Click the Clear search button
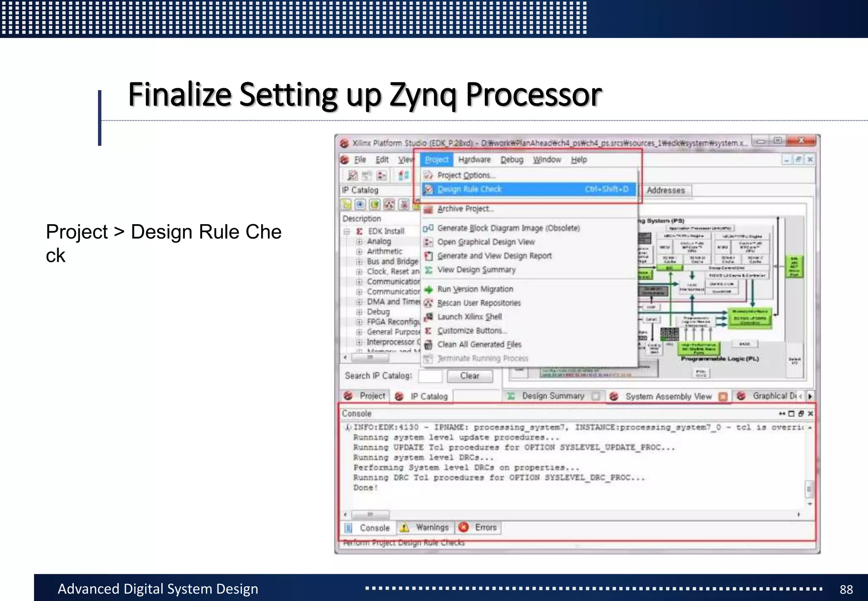 (x=470, y=376)
